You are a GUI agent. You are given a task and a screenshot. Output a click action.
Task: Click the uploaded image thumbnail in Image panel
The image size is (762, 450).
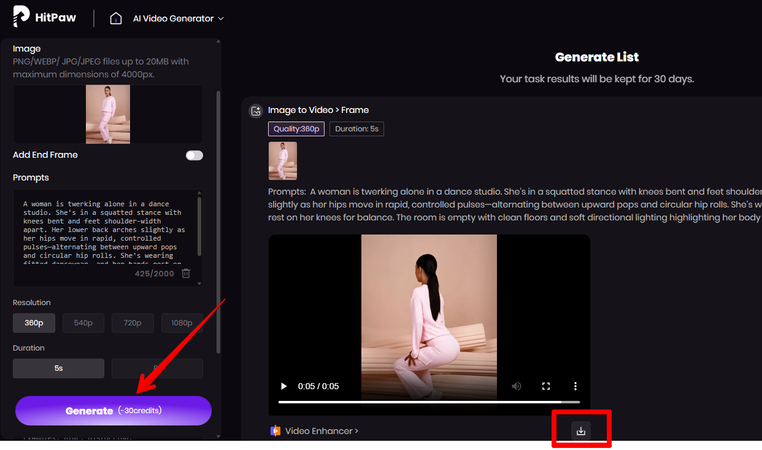pos(108,114)
